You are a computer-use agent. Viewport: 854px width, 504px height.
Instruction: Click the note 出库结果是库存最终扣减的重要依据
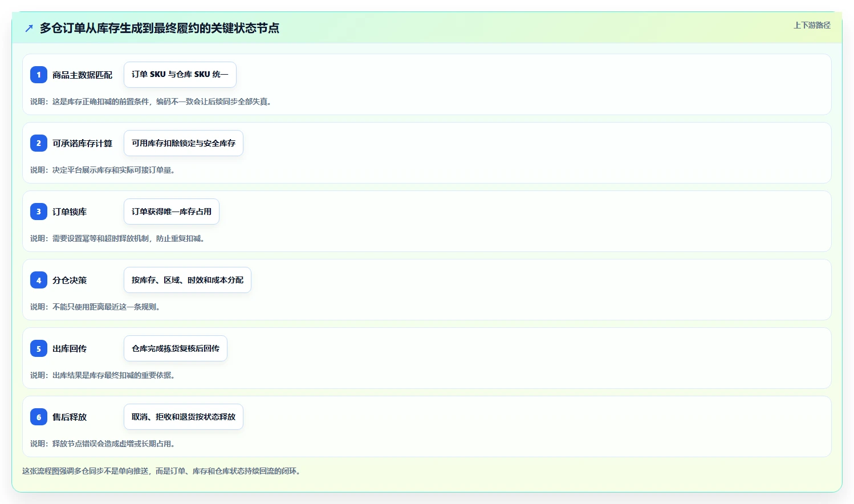(x=104, y=375)
